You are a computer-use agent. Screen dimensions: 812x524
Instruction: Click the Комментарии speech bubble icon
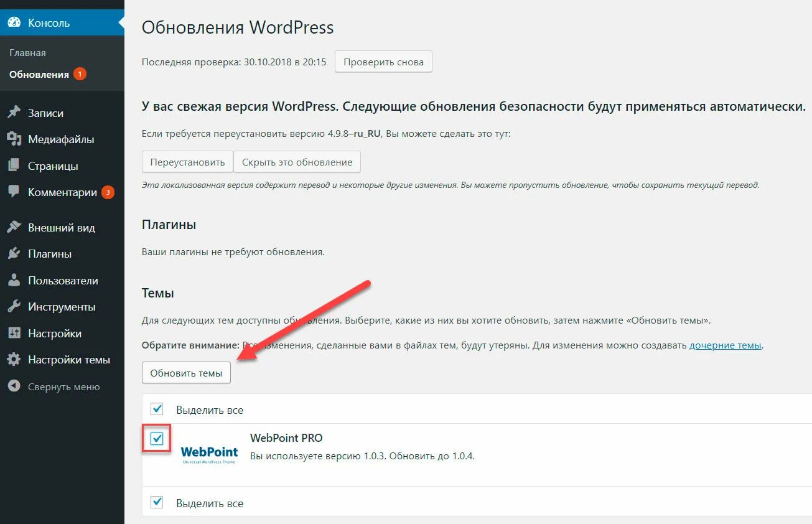click(14, 192)
